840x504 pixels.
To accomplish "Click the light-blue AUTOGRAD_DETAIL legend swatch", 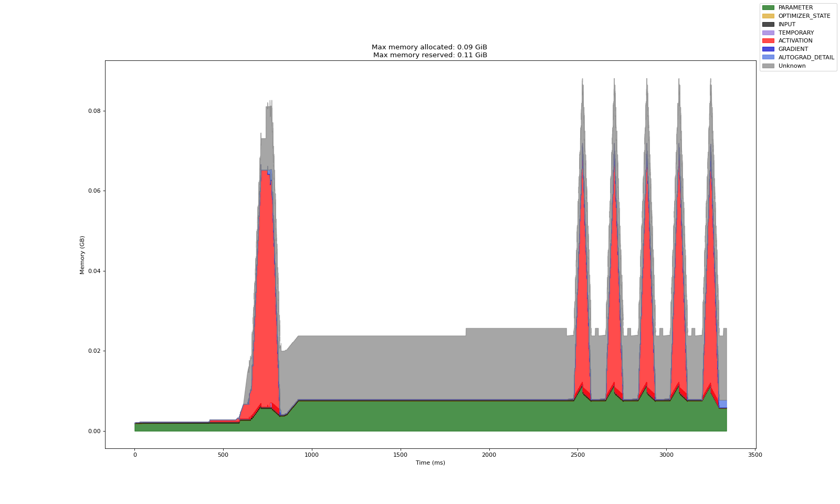I will point(768,57).
